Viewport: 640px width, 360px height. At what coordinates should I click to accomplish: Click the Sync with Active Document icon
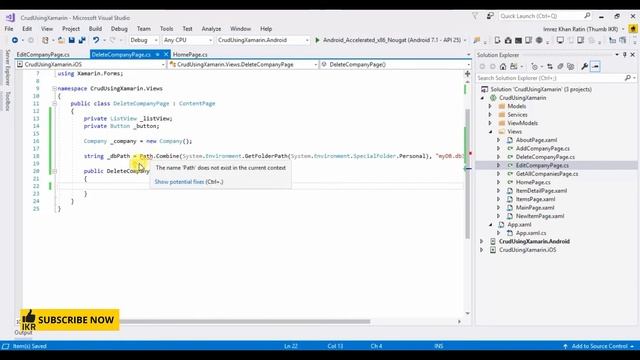550,67
